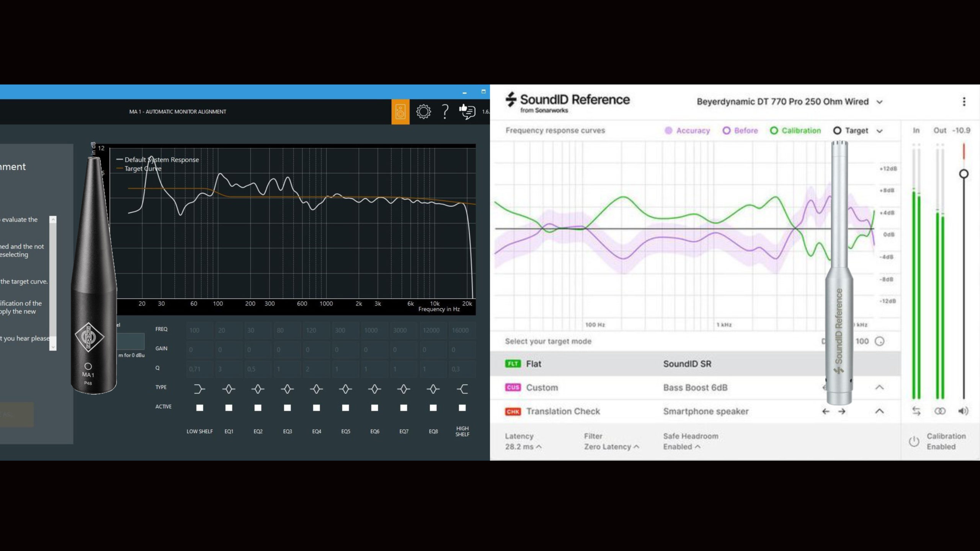
Task: Click the EQ8 bell filter type icon
Action: click(433, 389)
